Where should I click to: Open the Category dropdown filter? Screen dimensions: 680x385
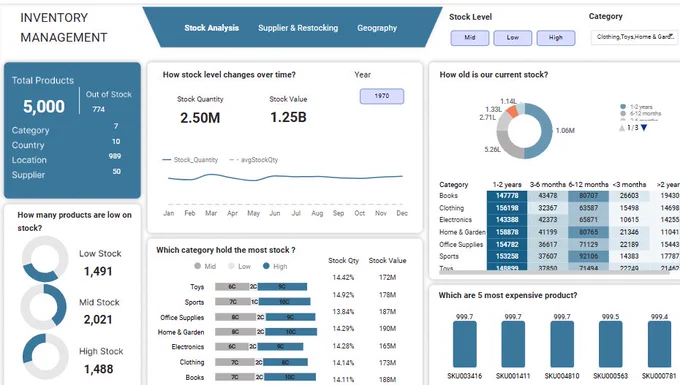[x=634, y=37]
